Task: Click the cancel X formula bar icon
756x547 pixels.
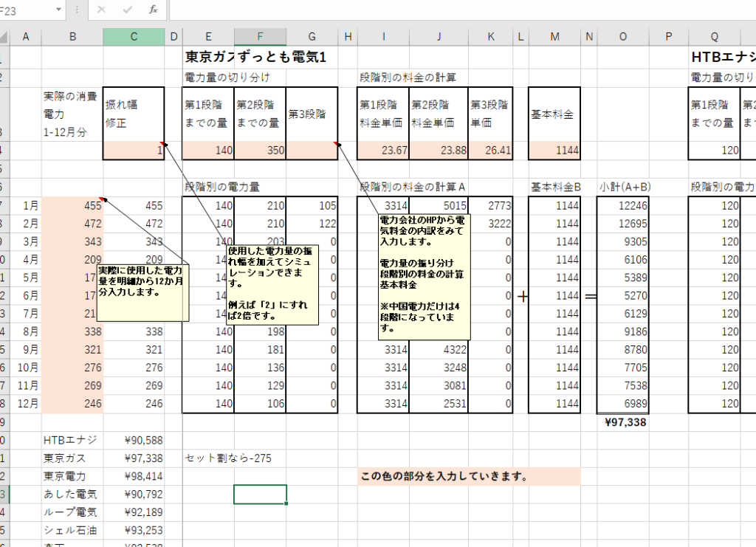Action: tap(101, 10)
